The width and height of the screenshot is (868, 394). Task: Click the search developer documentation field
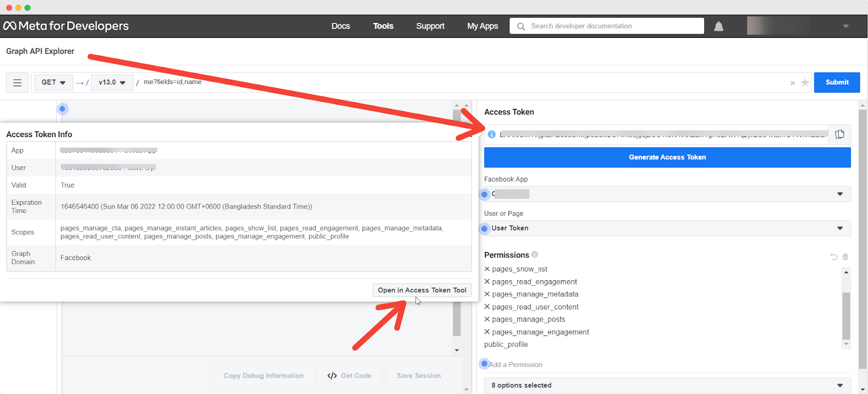coord(607,26)
